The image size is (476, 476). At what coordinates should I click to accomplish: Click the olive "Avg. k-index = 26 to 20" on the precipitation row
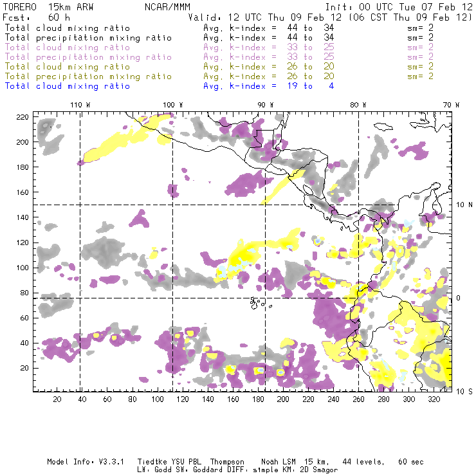269,76
